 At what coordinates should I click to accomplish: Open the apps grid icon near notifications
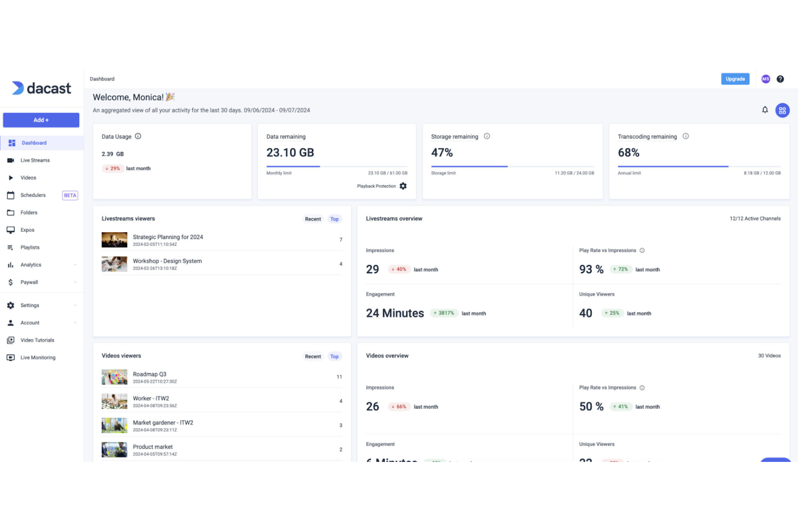tap(782, 110)
